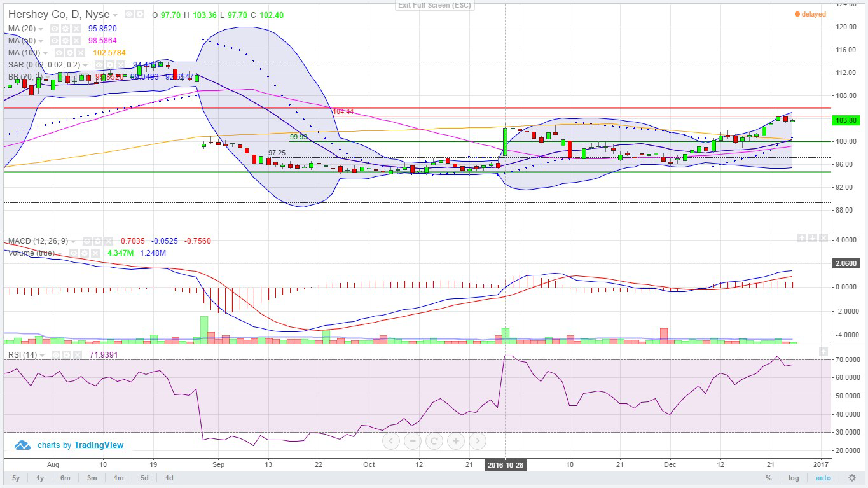Select 5d time range
The height and width of the screenshot is (488, 868).
(x=144, y=478)
